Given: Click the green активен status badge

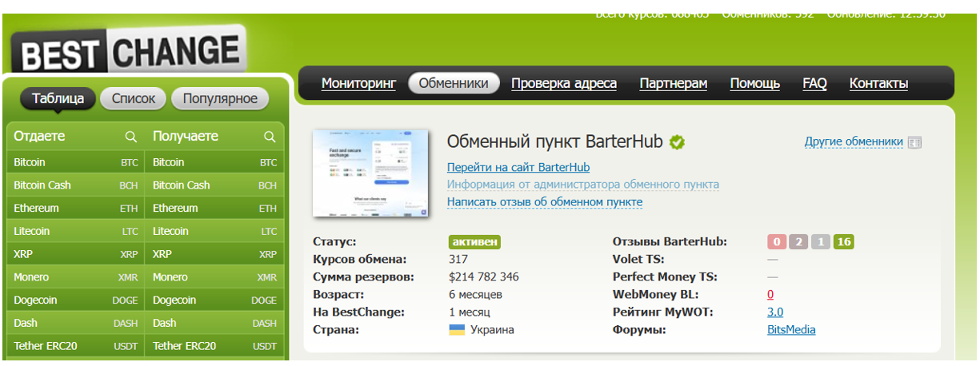Looking at the screenshot, I should (474, 242).
